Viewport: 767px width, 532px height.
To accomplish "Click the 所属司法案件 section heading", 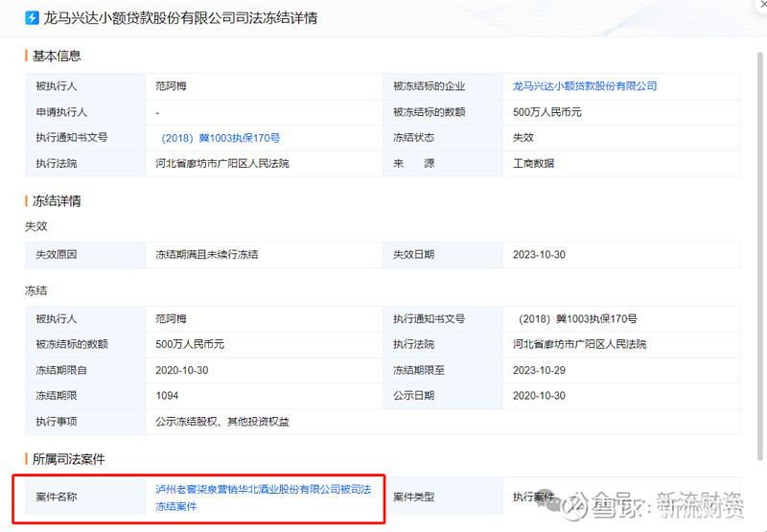I will click(x=68, y=459).
